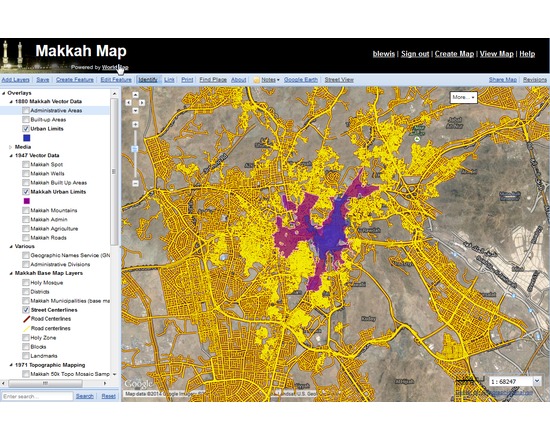Viewport: 550px width, 440px height.
Task: Enable the Makkah Mountains layer
Action: pos(26,211)
